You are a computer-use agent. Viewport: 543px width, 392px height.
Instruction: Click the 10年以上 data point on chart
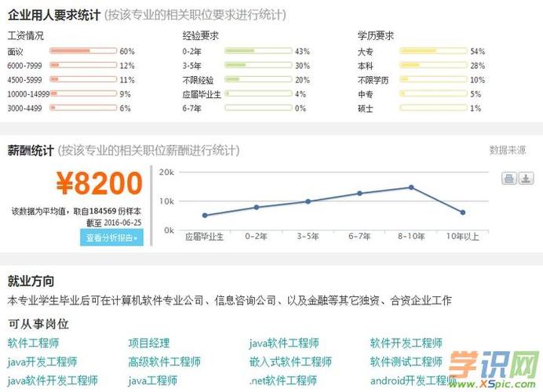point(463,212)
